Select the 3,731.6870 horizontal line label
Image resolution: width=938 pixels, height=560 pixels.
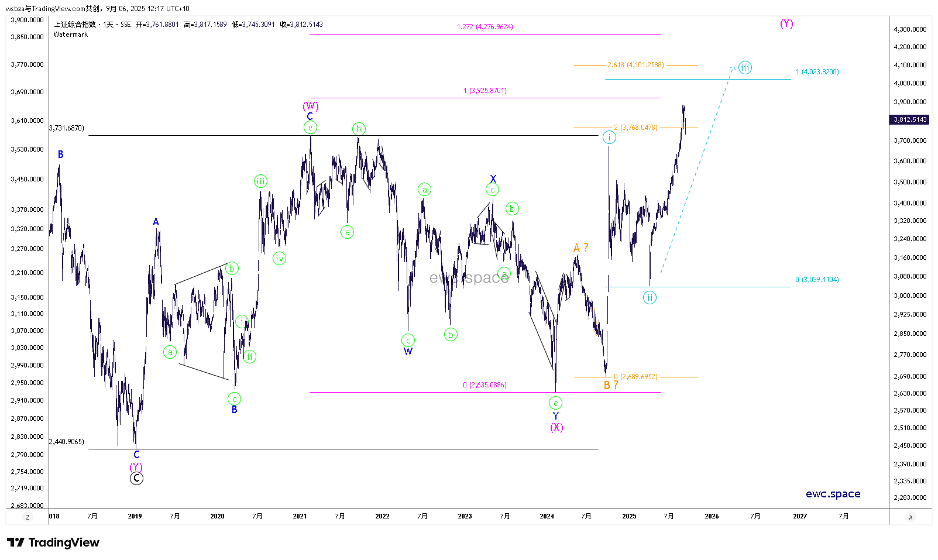click(x=67, y=128)
